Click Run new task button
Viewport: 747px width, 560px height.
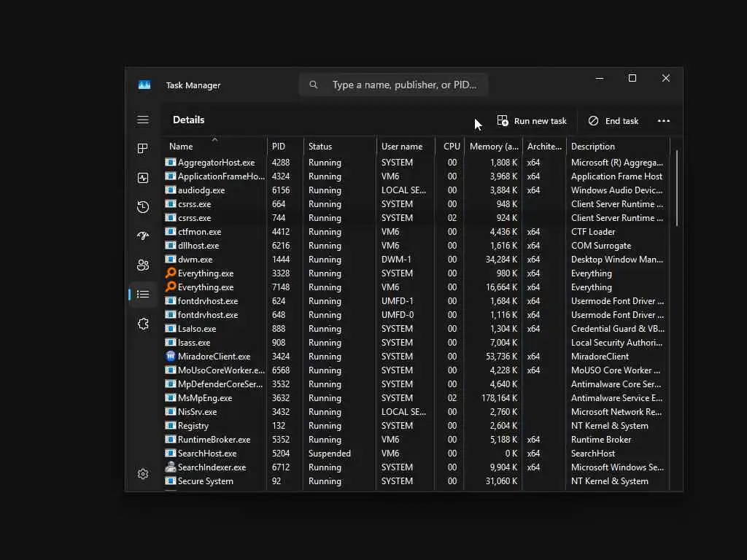(532, 121)
